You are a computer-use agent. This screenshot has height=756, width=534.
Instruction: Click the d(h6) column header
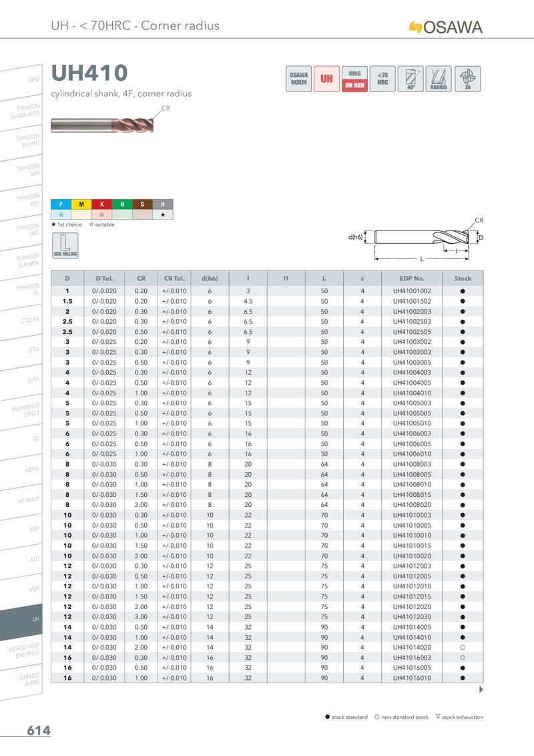[x=210, y=278]
